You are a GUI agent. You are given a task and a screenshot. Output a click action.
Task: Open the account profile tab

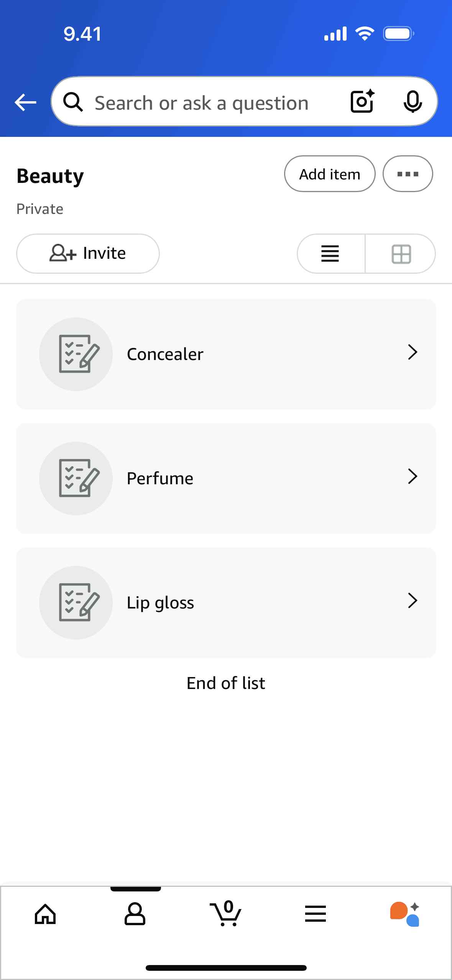tap(135, 914)
